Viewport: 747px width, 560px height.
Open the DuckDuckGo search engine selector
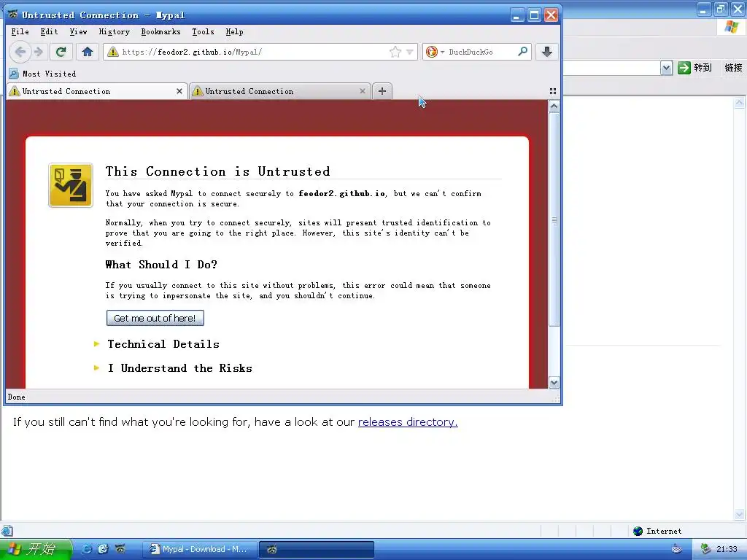[x=435, y=52]
